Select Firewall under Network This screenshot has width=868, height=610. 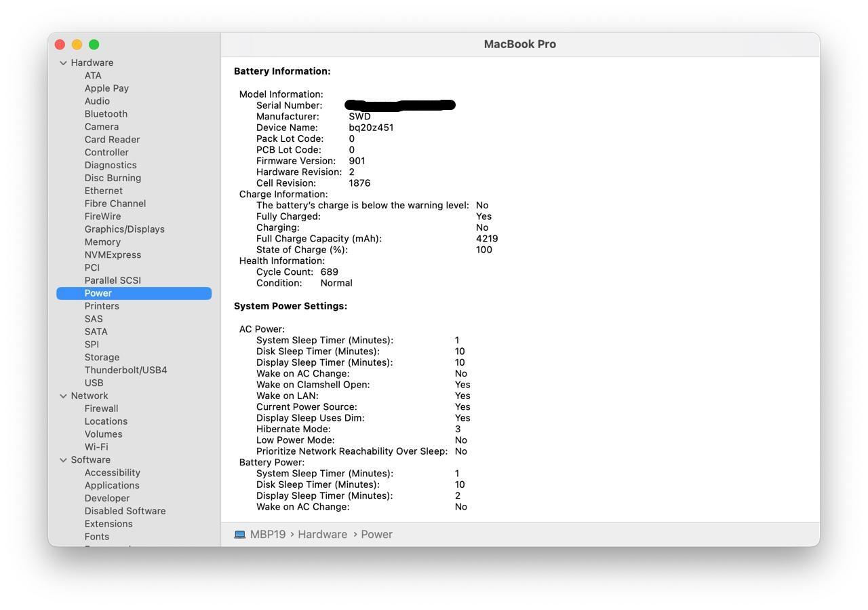tap(101, 408)
